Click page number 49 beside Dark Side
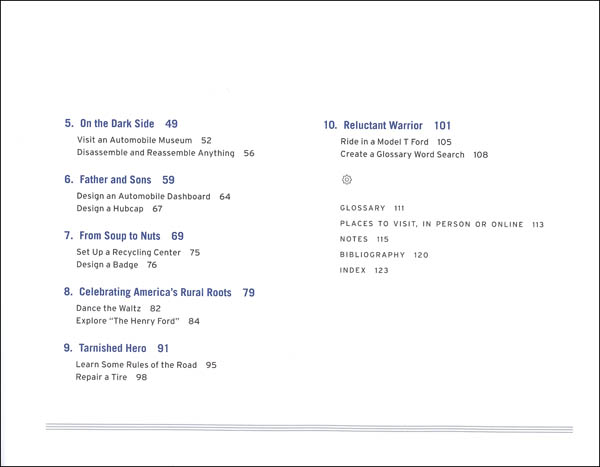 171,124
